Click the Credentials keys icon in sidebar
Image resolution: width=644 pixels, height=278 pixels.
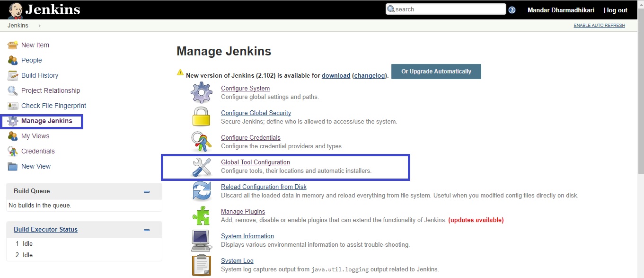pos(13,151)
